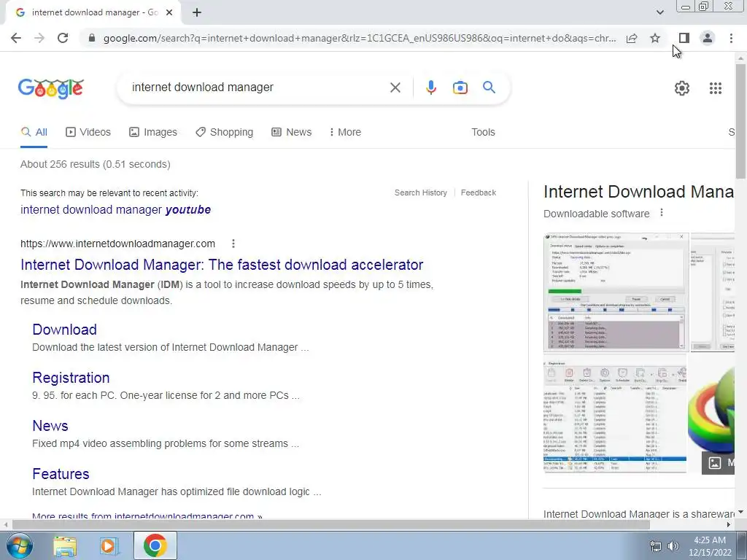This screenshot has height=560, width=747.
Task: Click the browser back arrow
Action: (x=16, y=38)
